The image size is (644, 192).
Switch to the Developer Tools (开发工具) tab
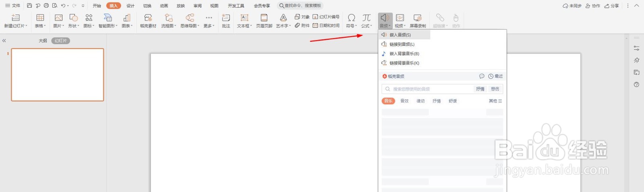[x=236, y=6]
